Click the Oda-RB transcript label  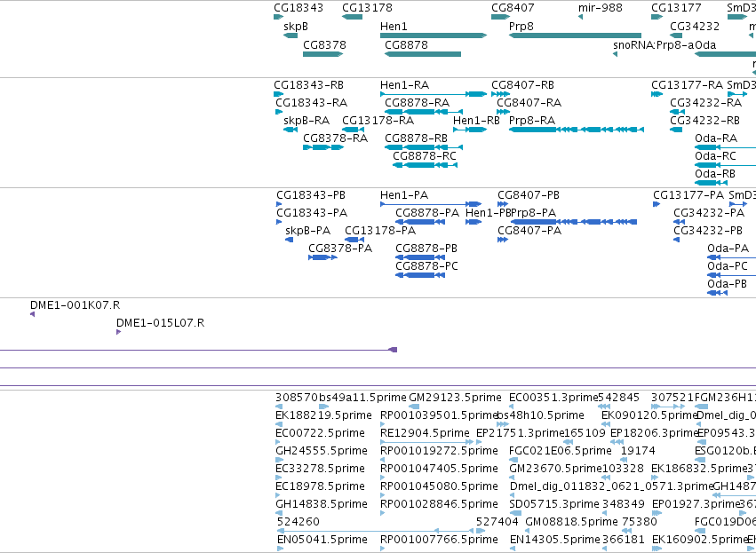coord(715,173)
